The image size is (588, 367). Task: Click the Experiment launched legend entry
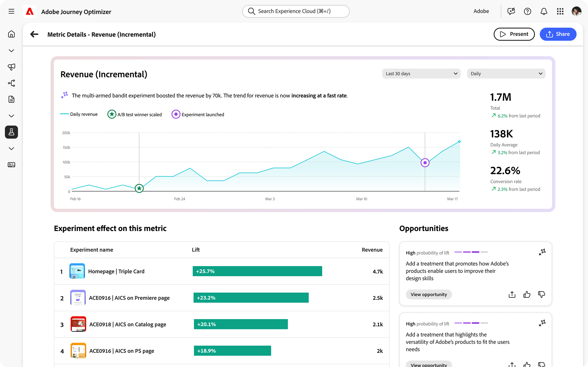pyautogui.click(x=198, y=114)
